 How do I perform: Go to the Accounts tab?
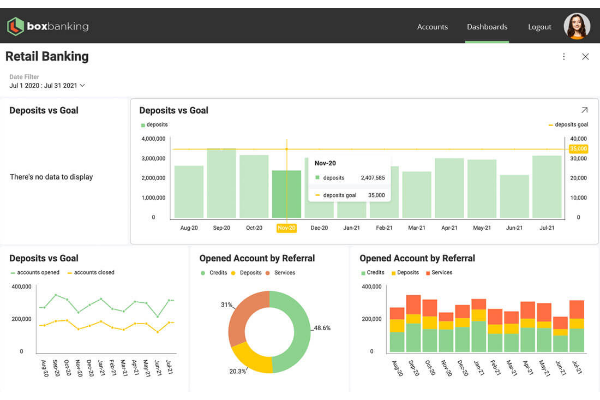(432, 26)
